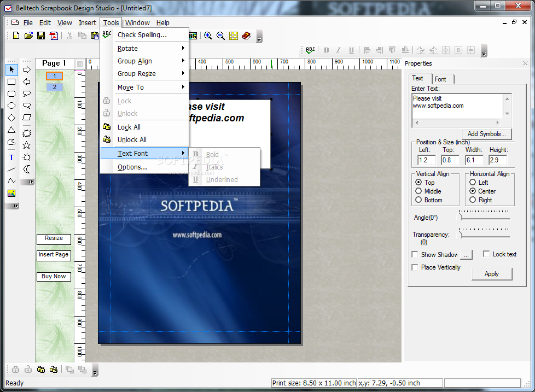Select the diamond shape tool

[11, 118]
